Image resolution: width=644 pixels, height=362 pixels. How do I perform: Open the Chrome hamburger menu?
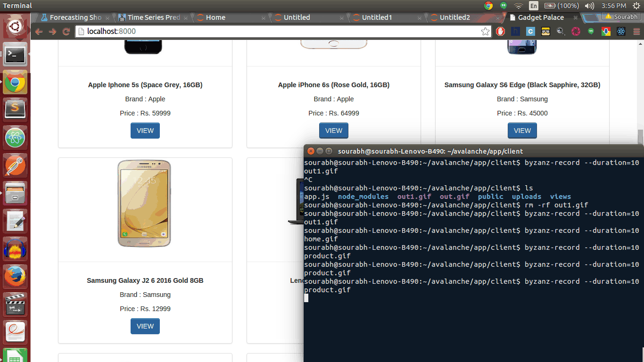(x=636, y=32)
